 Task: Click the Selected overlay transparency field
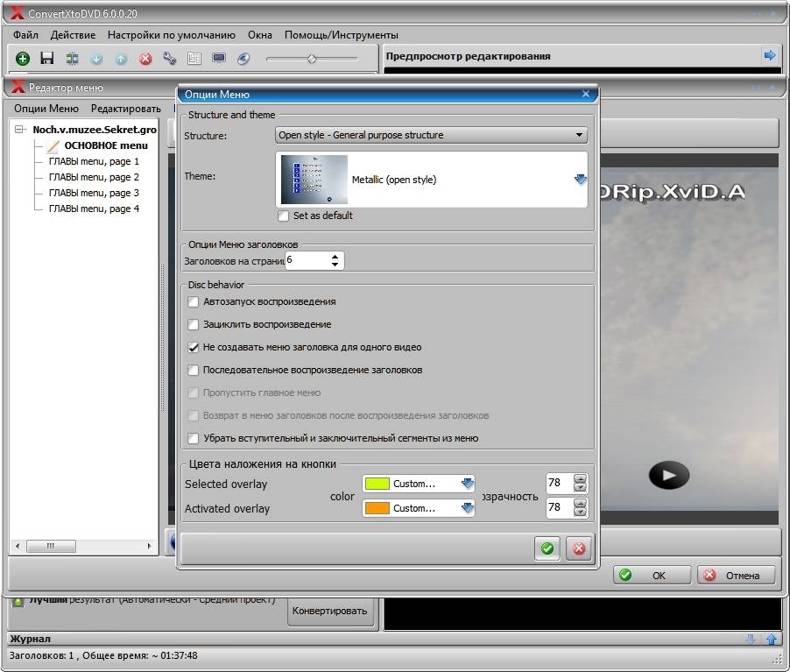click(x=560, y=483)
